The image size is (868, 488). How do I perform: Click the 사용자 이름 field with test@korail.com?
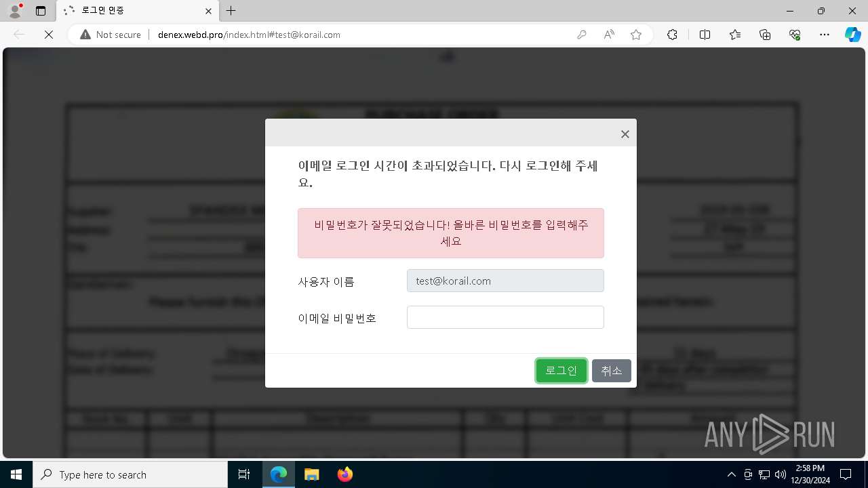[x=505, y=281]
